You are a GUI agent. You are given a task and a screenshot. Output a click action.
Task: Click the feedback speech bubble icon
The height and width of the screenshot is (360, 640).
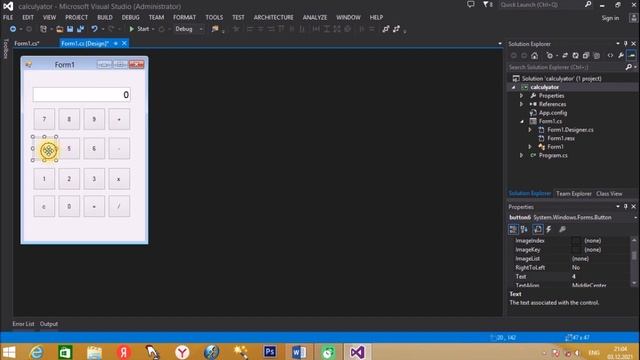[471, 4]
